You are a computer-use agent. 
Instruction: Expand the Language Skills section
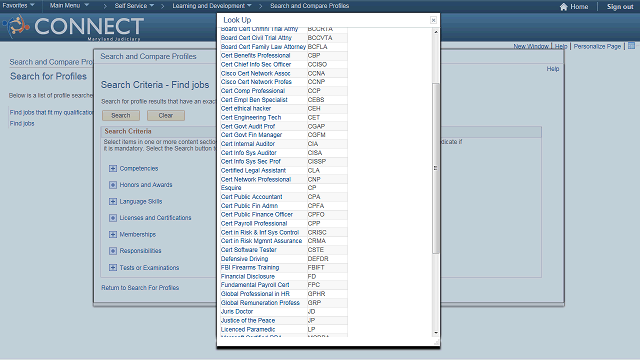click(x=113, y=202)
